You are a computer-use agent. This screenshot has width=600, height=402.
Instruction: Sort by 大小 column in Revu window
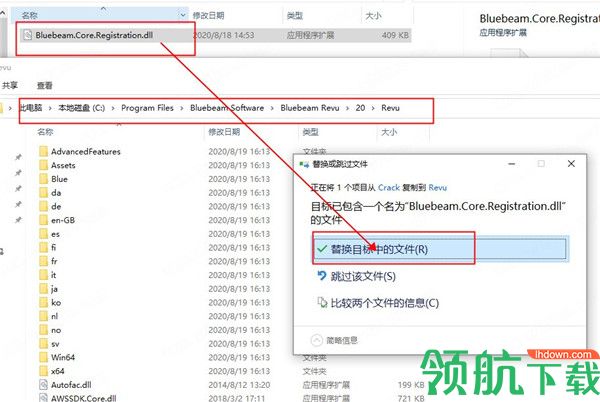tap(389, 132)
